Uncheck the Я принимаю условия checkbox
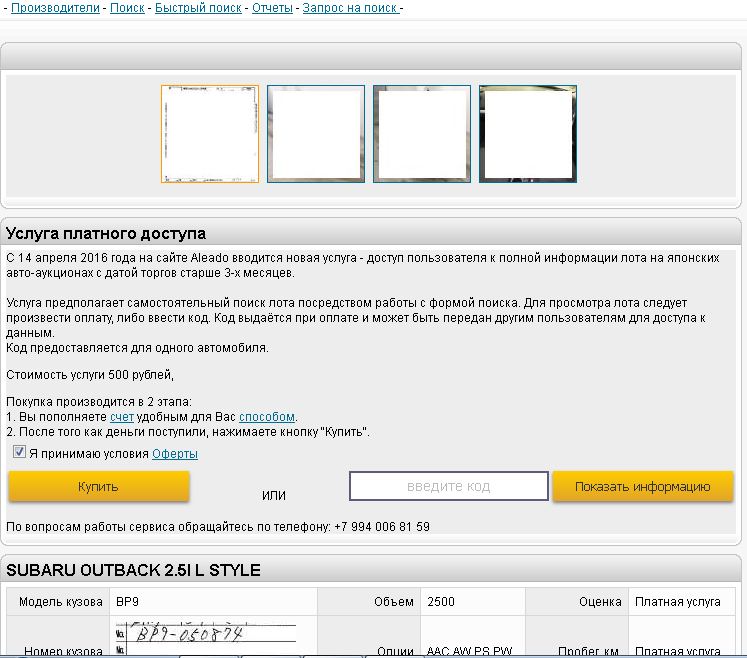Viewport: 747px width, 658px height. coord(19,452)
